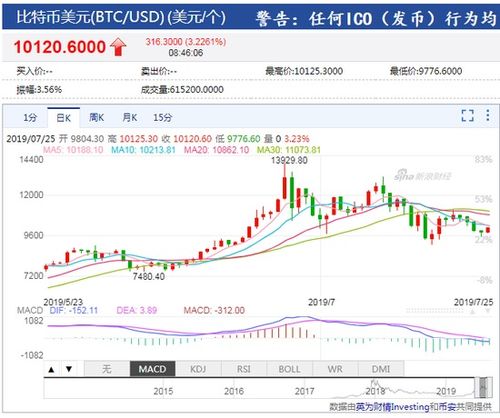Select the MACD indicator button

[x=152, y=369]
